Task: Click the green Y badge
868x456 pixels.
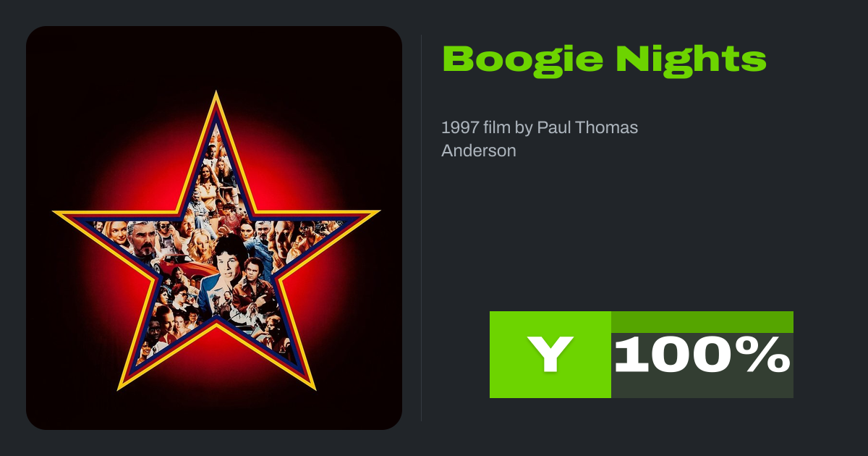Action: coord(550,355)
